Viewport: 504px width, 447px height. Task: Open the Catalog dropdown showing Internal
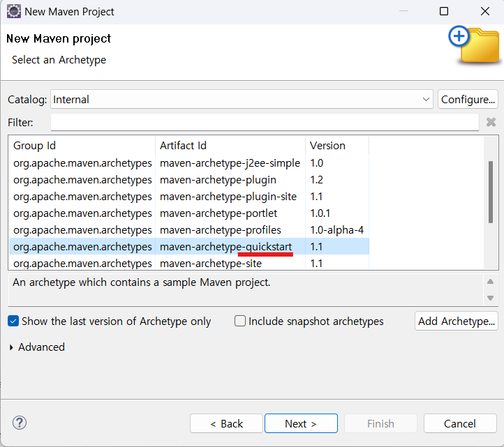[x=242, y=99]
